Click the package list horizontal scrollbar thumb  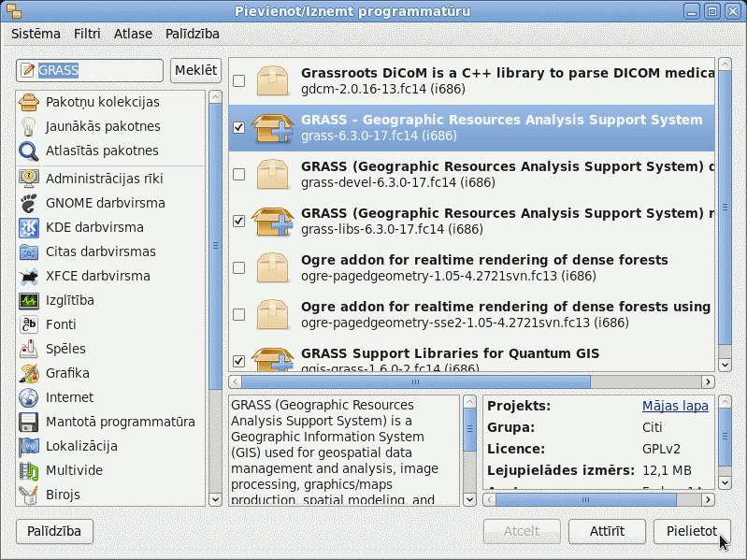[x=416, y=382]
